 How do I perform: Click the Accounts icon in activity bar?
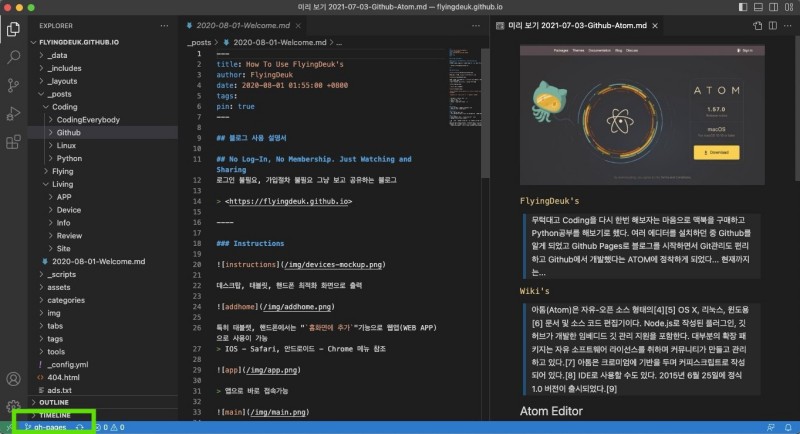pyautogui.click(x=14, y=380)
